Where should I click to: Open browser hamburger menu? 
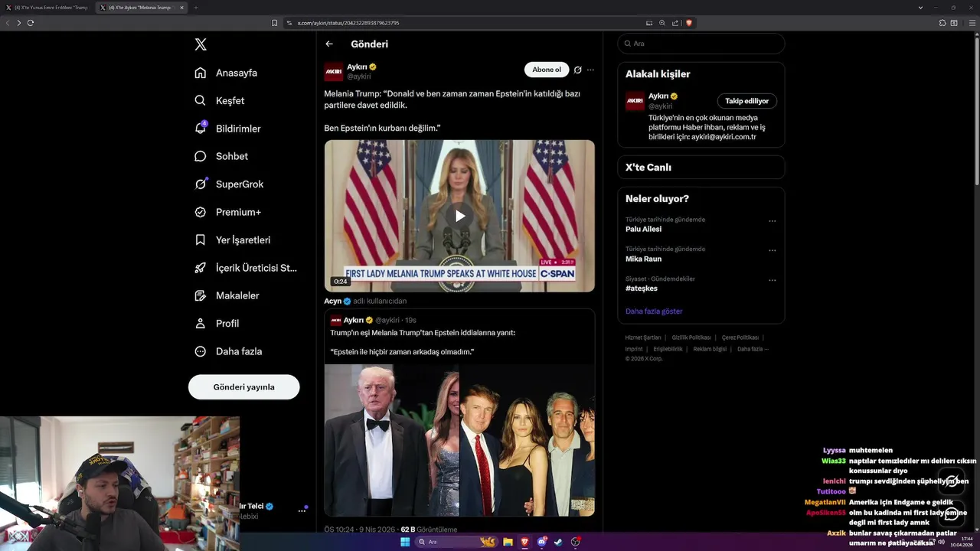[x=972, y=23]
